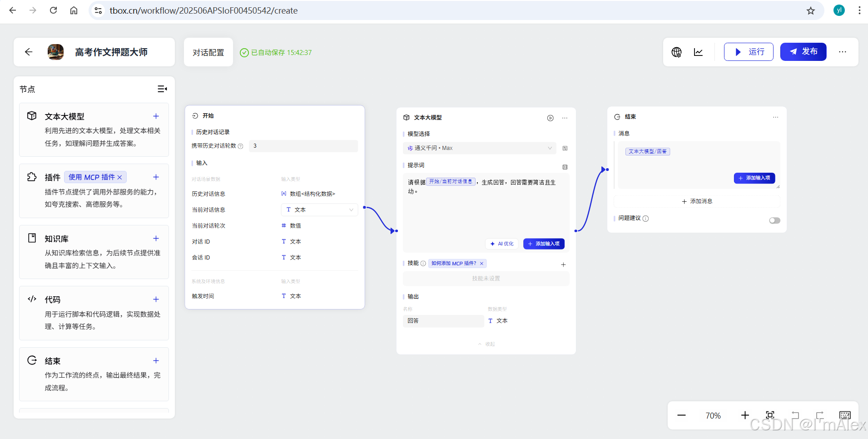The width and height of the screenshot is (868, 439).
Task: Click the 发布 publish button
Action: tap(803, 52)
